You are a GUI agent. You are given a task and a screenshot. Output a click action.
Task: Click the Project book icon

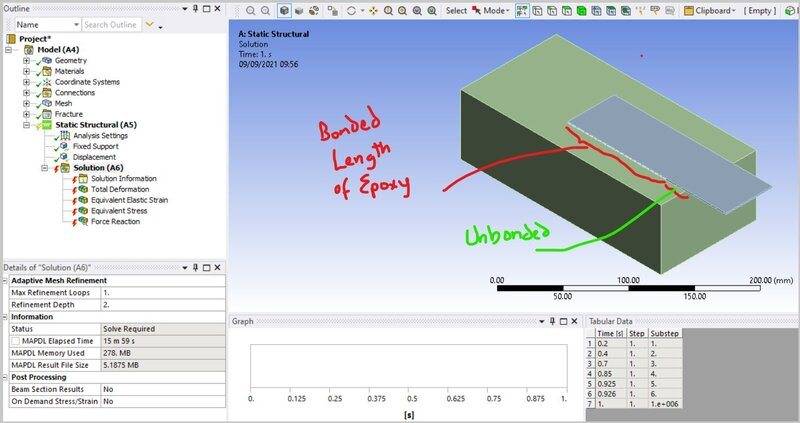click(11, 39)
